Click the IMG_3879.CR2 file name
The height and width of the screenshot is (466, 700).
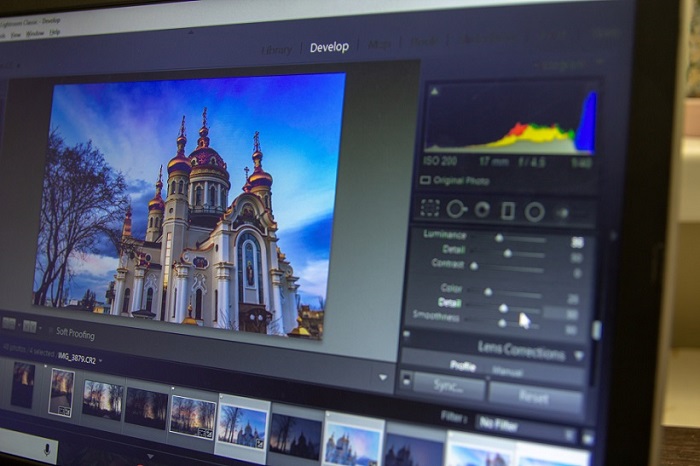[x=77, y=358]
